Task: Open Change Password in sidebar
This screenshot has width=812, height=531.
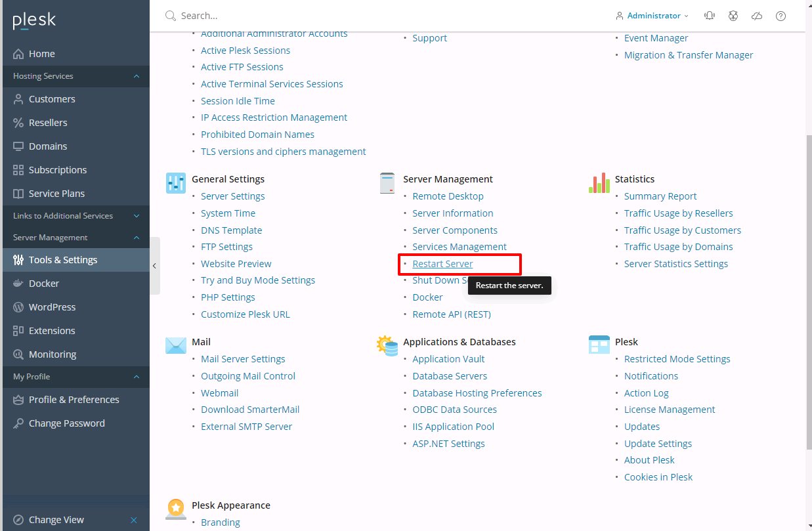Action: (x=76, y=423)
